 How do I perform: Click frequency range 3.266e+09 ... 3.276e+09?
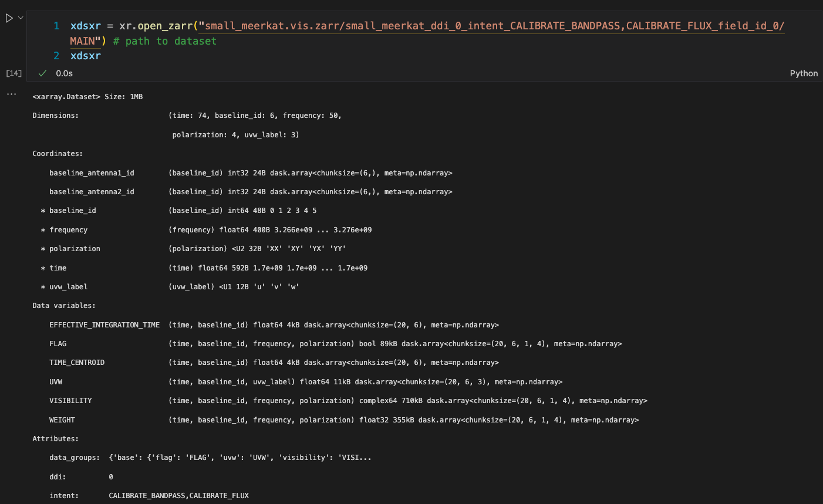coord(323,230)
